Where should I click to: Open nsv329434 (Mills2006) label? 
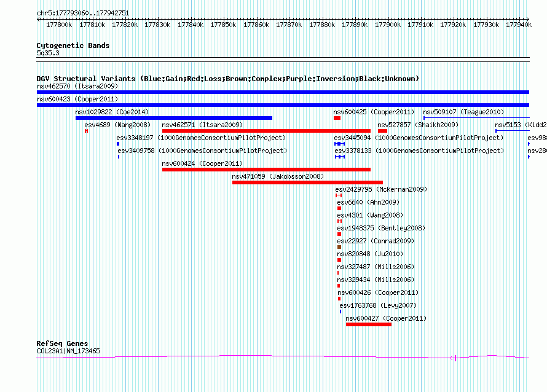tap(376, 280)
